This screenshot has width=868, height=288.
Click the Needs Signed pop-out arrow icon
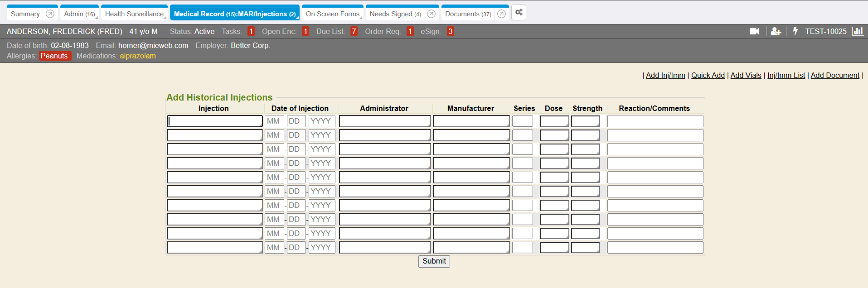tap(431, 14)
